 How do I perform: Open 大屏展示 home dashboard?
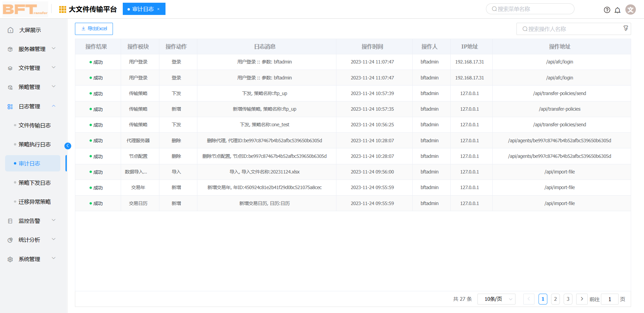30,30
